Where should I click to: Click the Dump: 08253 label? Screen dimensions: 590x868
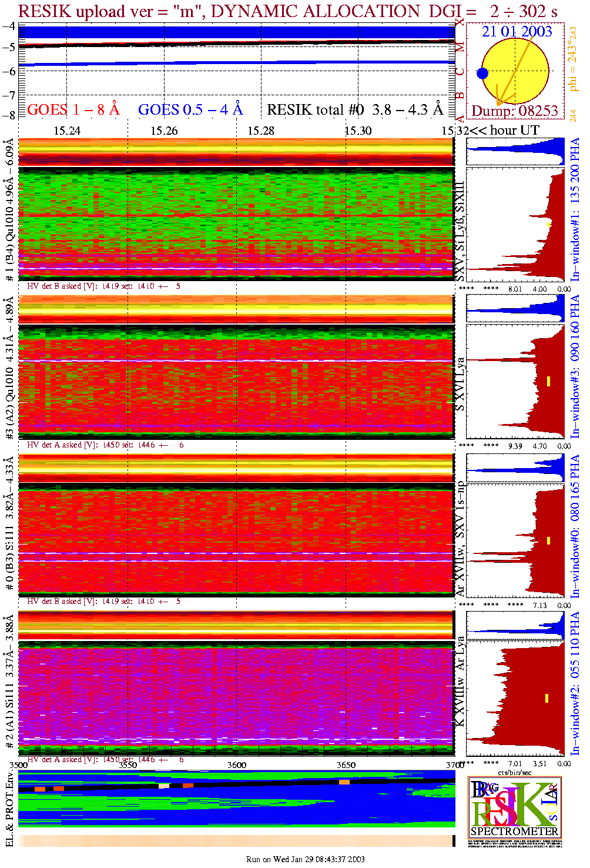(515, 111)
